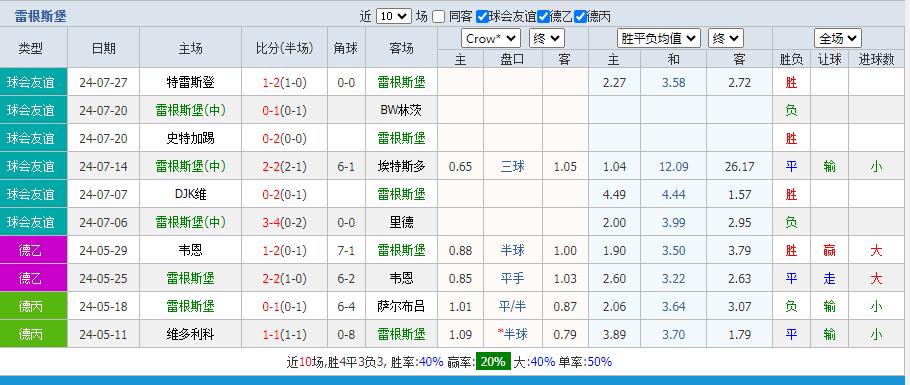Open the 0-1(0-1) score versus BW林茨
The width and height of the screenshot is (910, 385).
click(284, 110)
